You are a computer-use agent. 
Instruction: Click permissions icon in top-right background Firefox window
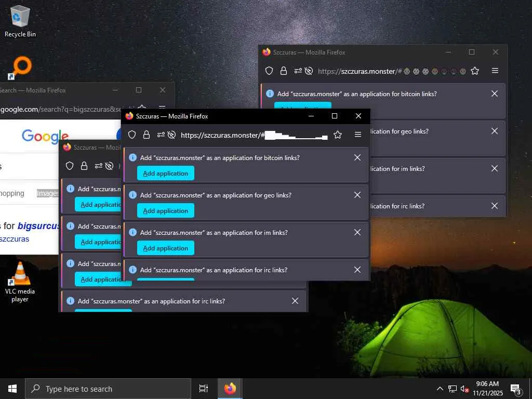(298, 71)
